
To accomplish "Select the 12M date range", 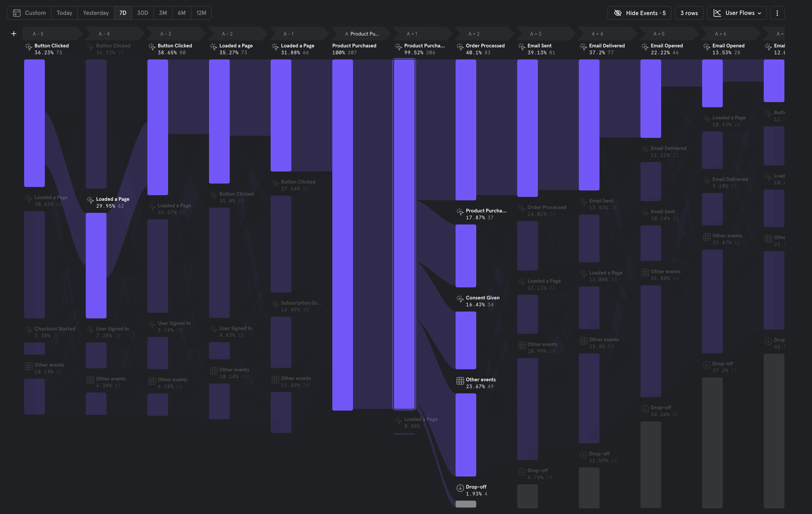I will tap(201, 13).
